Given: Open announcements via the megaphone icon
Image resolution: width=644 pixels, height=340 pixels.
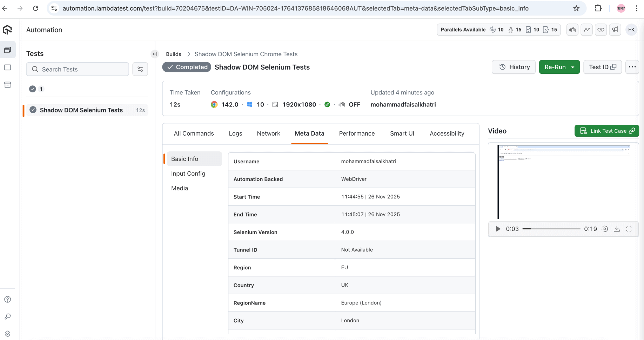Looking at the screenshot, I should [615, 30].
